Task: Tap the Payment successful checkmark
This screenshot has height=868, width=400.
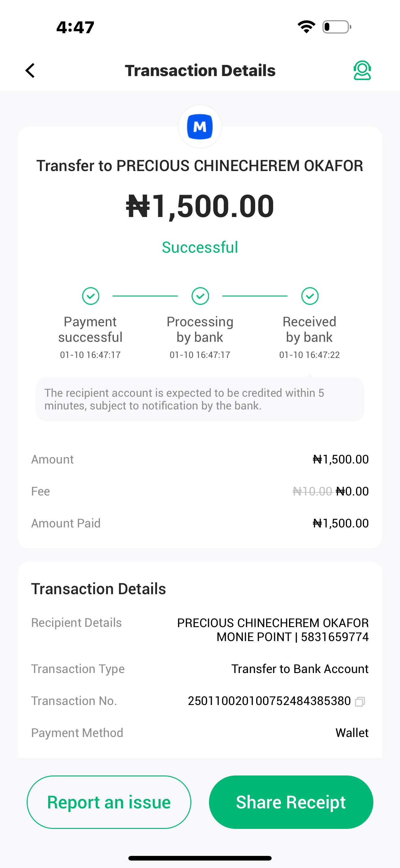Action: pos(91,296)
